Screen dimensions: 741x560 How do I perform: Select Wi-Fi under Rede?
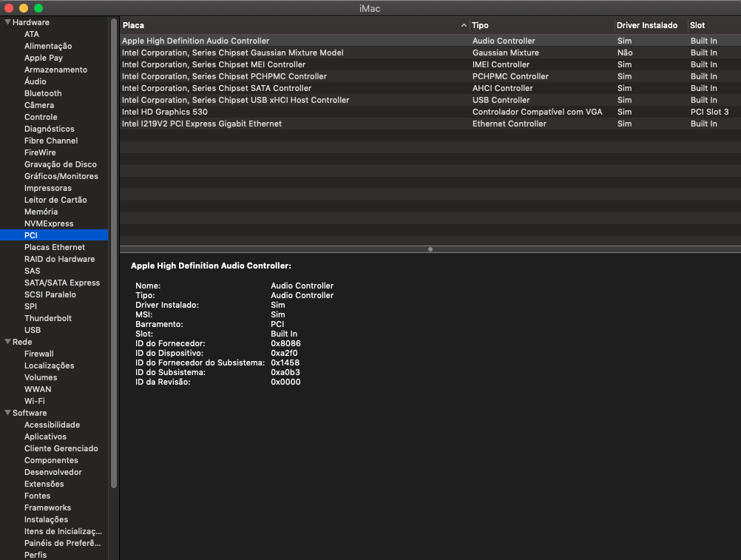click(34, 401)
